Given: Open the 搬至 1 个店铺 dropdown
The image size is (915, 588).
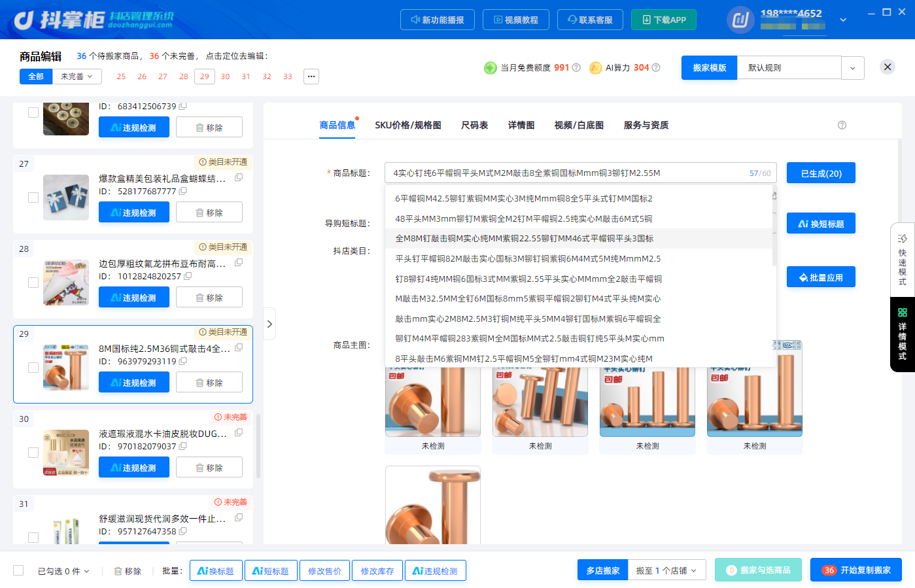Looking at the screenshot, I should point(667,570).
